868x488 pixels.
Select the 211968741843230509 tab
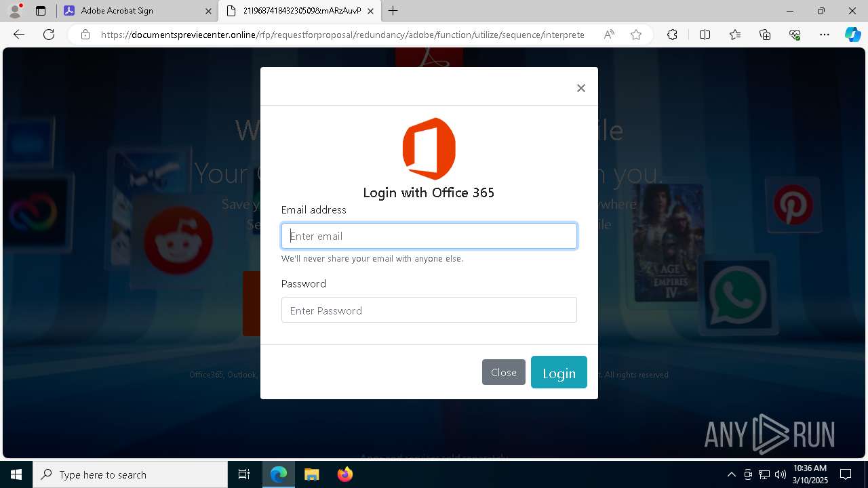(300, 11)
